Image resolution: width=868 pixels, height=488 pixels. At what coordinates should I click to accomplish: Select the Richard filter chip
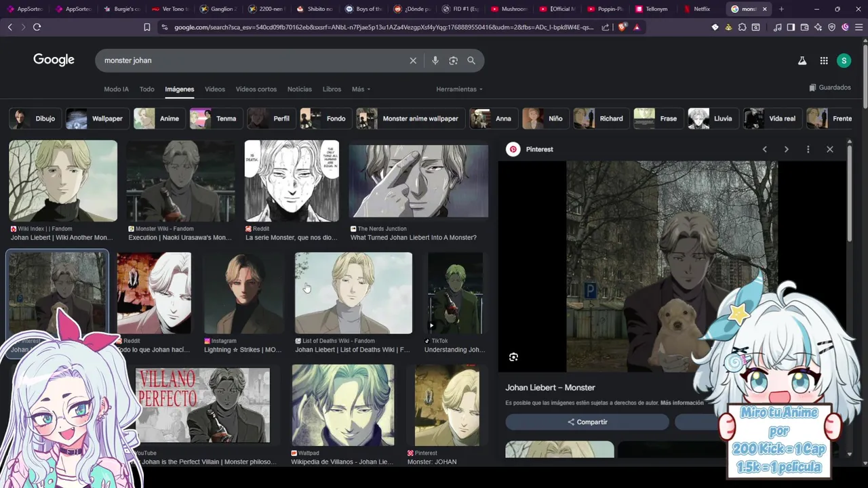click(x=601, y=119)
